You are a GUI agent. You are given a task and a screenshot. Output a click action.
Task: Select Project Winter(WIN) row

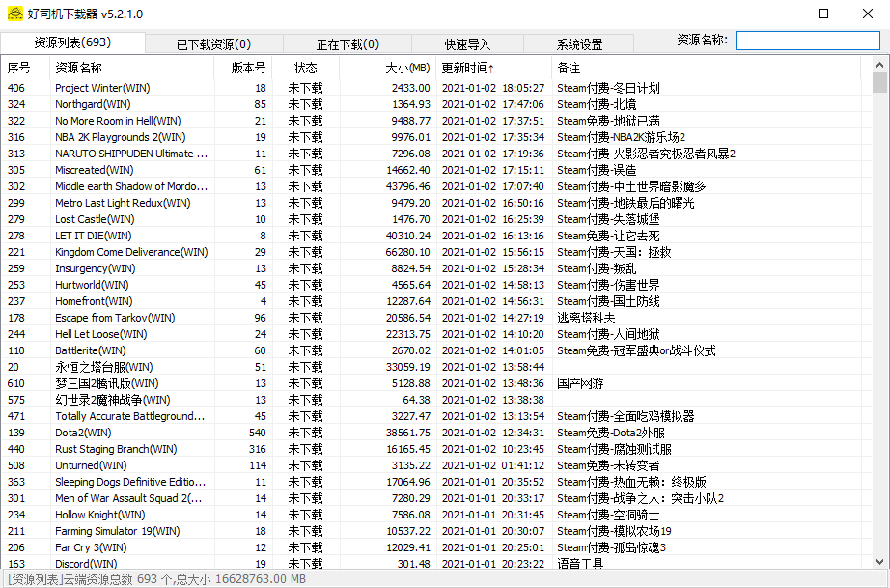click(x=436, y=88)
